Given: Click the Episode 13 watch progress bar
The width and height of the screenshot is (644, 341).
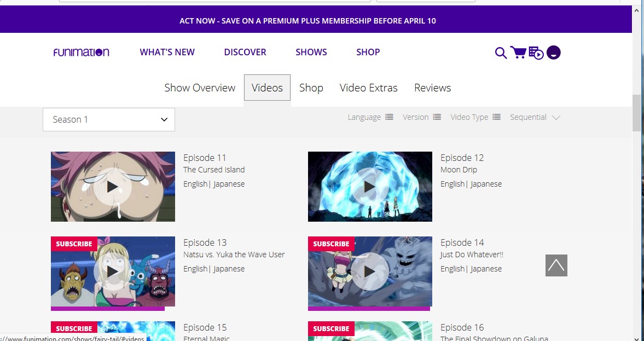Looking at the screenshot, I should tap(108, 309).
